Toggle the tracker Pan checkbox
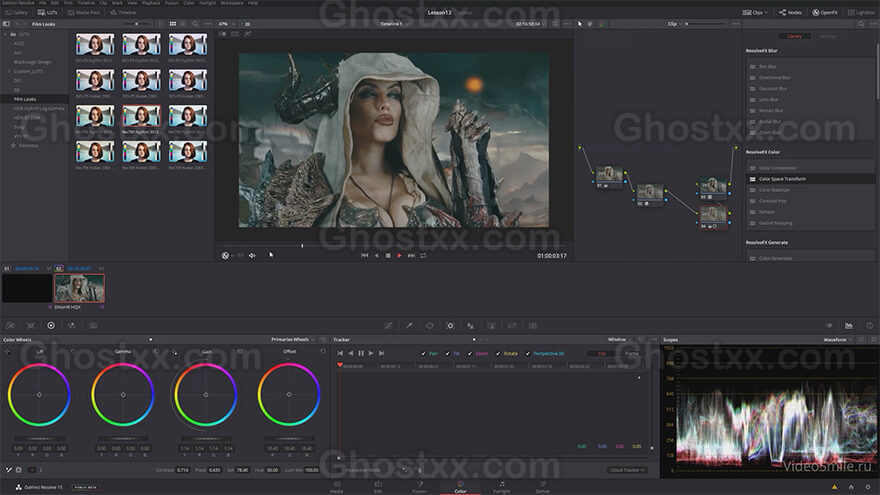The height and width of the screenshot is (495, 880). (423, 354)
